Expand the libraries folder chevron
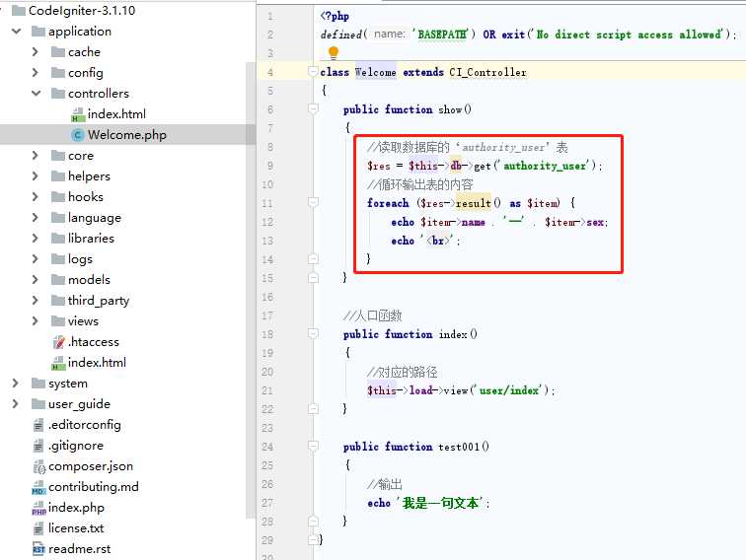Viewport: 746px width, 560px height. click(36, 239)
